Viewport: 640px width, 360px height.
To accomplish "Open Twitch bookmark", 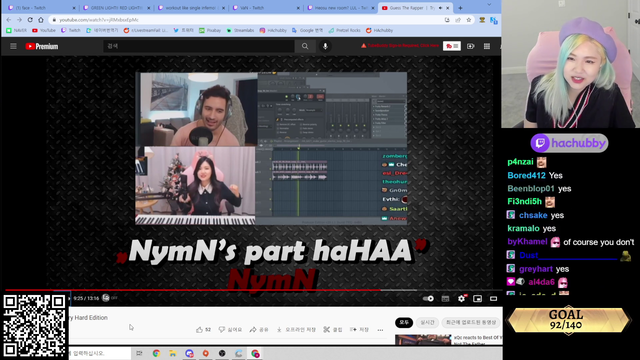I will click(71, 30).
